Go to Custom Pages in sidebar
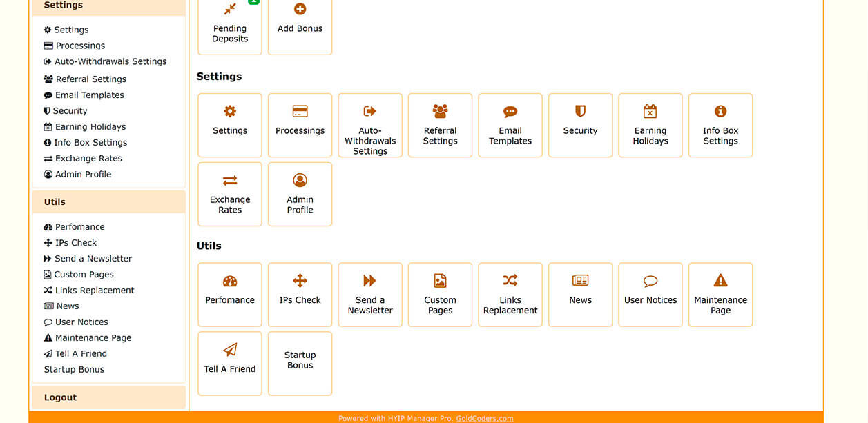Screen dimensions: 868x423 [x=79, y=275]
